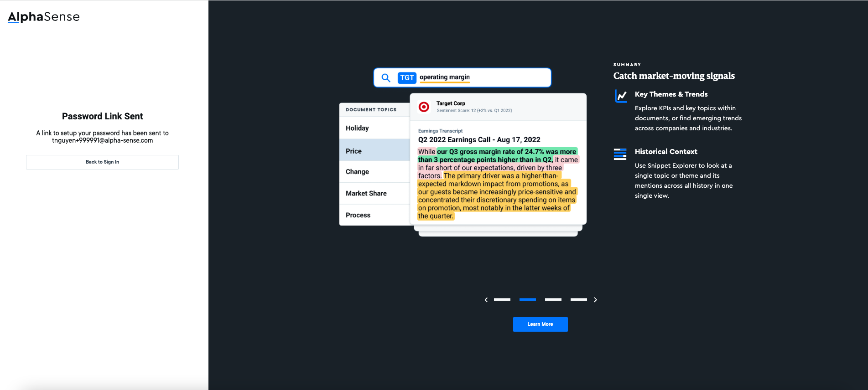Click the Key Themes & Trends heading
The width and height of the screenshot is (868, 390).
tap(671, 94)
